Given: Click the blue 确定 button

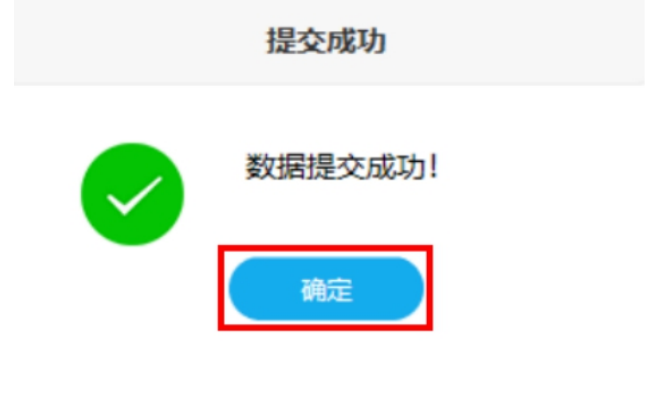Looking at the screenshot, I should click(x=326, y=289).
